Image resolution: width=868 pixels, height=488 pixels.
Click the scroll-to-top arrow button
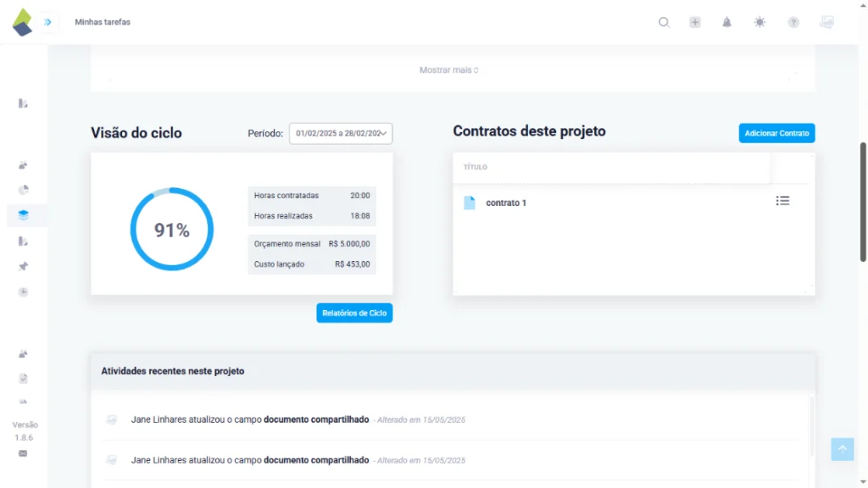(x=842, y=449)
